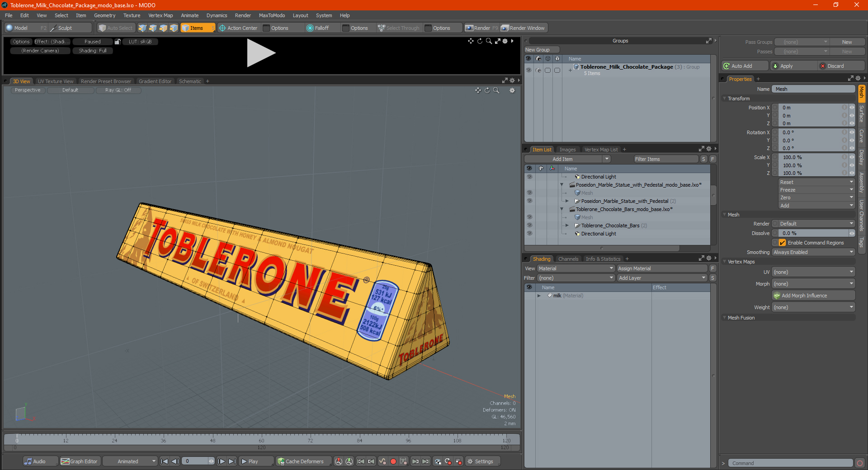Toggle visibility of last Directional Light
The height and width of the screenshot is (470, 868).
tap(529, 234)
